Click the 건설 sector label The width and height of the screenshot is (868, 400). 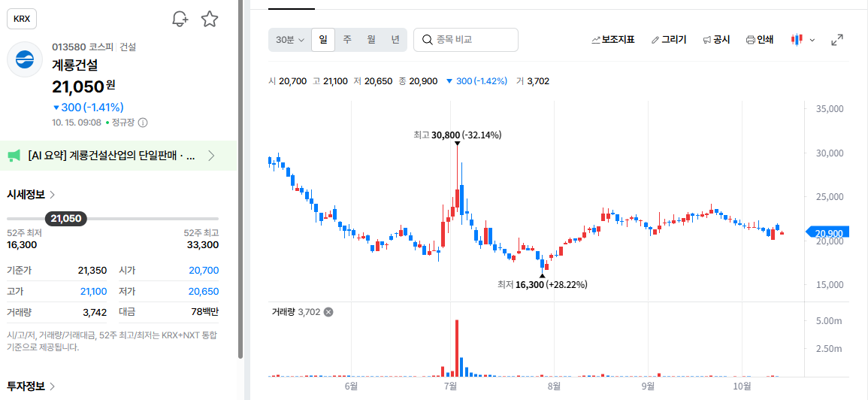pyautogui.click(x=128, y=47)
